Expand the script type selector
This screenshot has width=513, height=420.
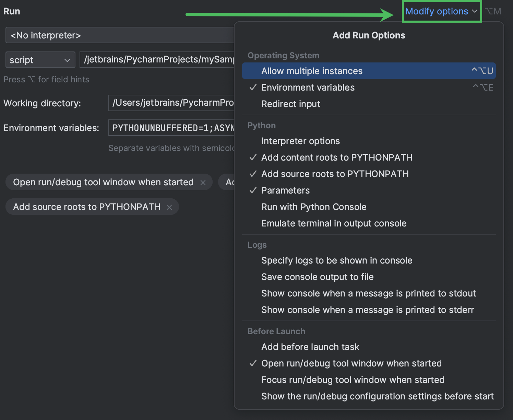point(40,60)
